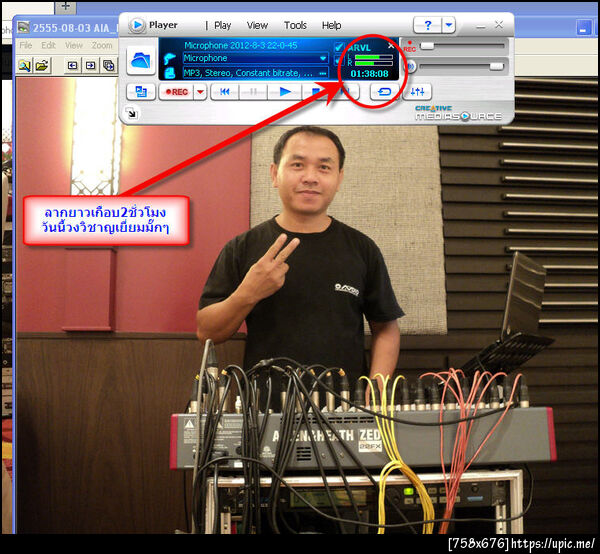Open a new browser tab with plus button
The width and height of the screenshot is (600, 554).
(x=65, y=7)
